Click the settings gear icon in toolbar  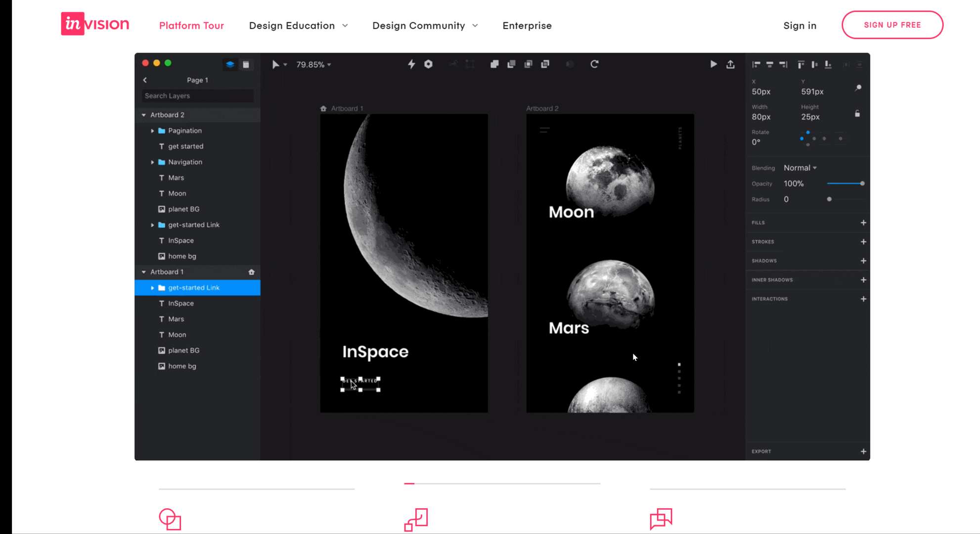tap(428, 64)
